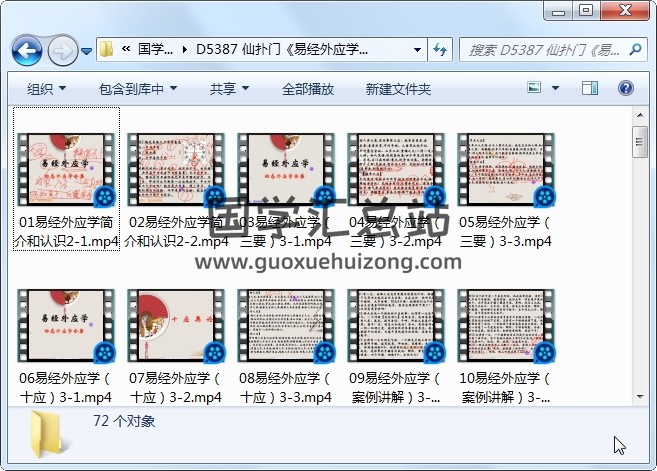657x471 pixels.
Task: Select 07易经外应学（十应）3-2.mp4 thumbnail
Action: [x=176, y=326]
